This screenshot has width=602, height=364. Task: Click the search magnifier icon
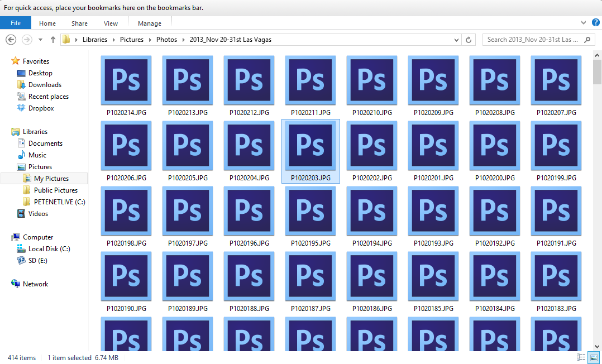[587, 40]
